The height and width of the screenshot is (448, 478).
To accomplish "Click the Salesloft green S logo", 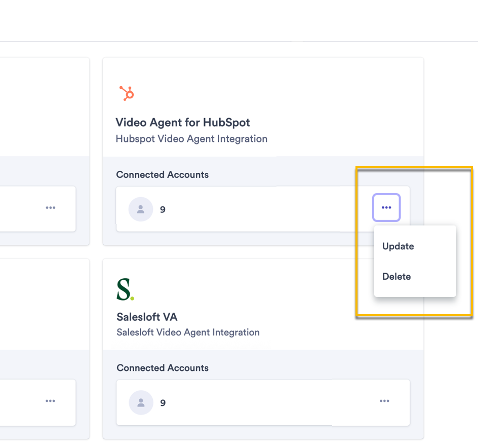I will 125,289.
